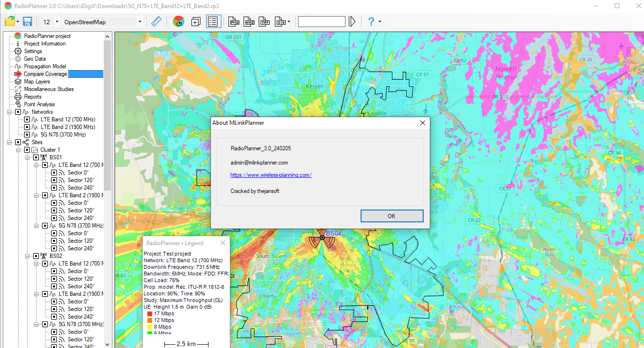Toggle 5G N78 (3700 MHz) checkbox under Networks

click(27, 135)
